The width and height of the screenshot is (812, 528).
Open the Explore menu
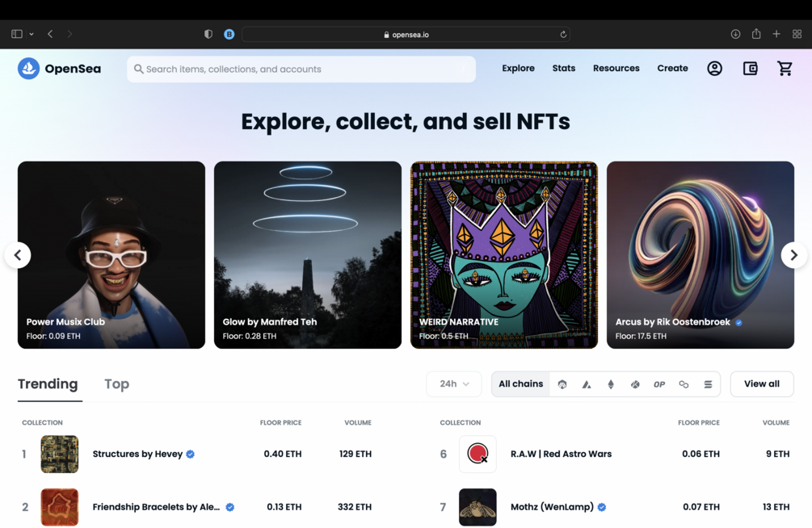(518, 69)
